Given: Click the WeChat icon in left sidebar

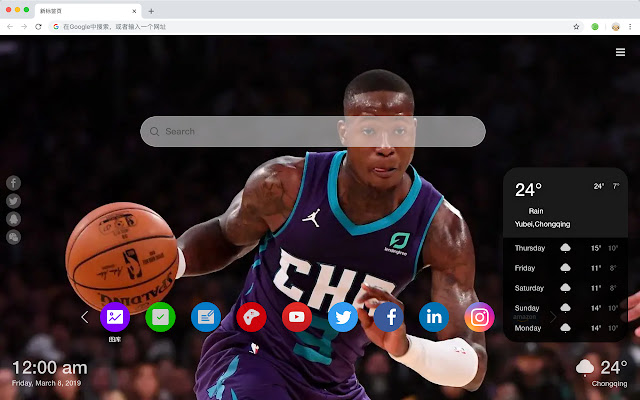Looking at the screenshot, I should point(13,237).
